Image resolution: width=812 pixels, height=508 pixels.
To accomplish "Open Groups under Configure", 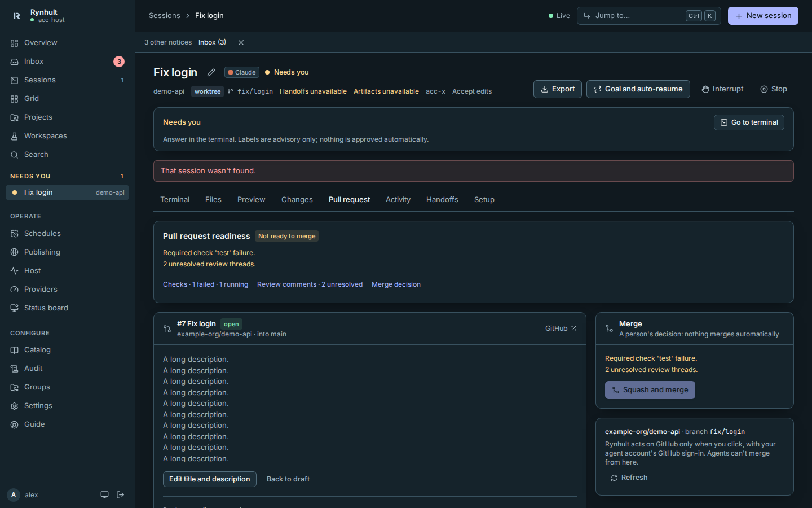I will [x=68, y=387].
